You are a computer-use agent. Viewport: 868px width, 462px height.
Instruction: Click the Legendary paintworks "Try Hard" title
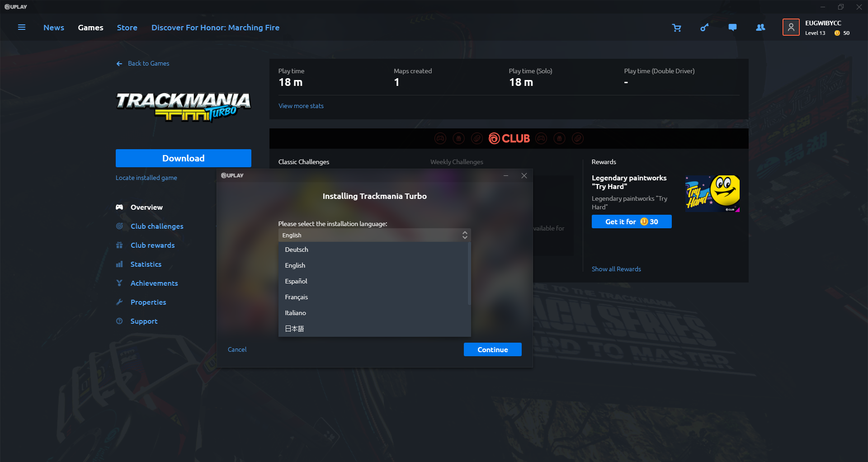pyautogui.click(x=629, y=182)
